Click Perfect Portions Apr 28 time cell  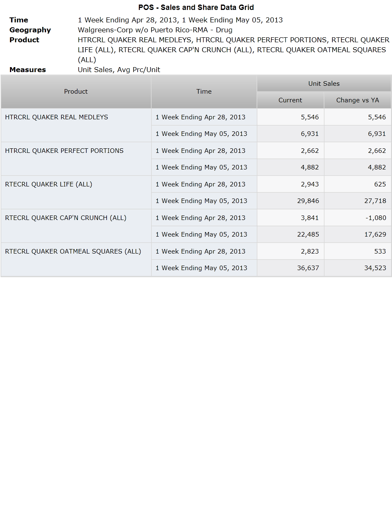click(204, 150)
